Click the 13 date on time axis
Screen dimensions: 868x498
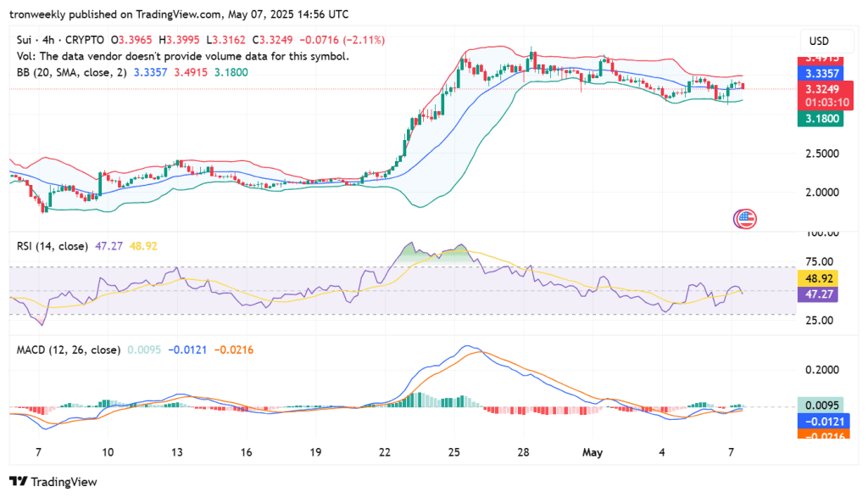[176, 452]
